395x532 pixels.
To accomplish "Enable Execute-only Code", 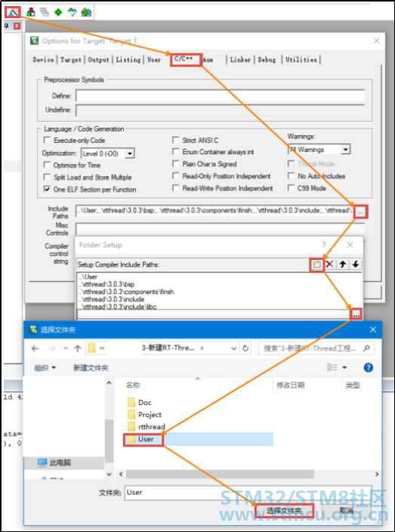I will tap(47, 140).
